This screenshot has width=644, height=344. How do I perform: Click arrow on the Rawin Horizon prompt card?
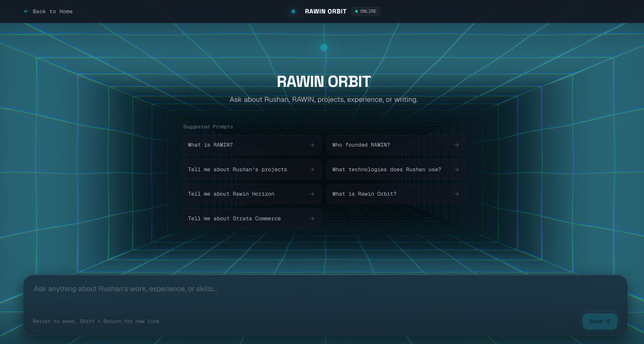point(312,194)
